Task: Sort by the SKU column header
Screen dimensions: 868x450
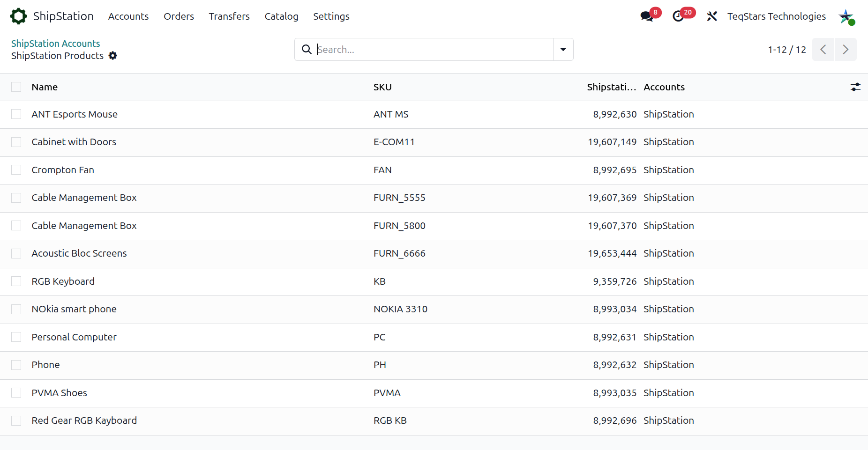Action: (x=382, y=87)
